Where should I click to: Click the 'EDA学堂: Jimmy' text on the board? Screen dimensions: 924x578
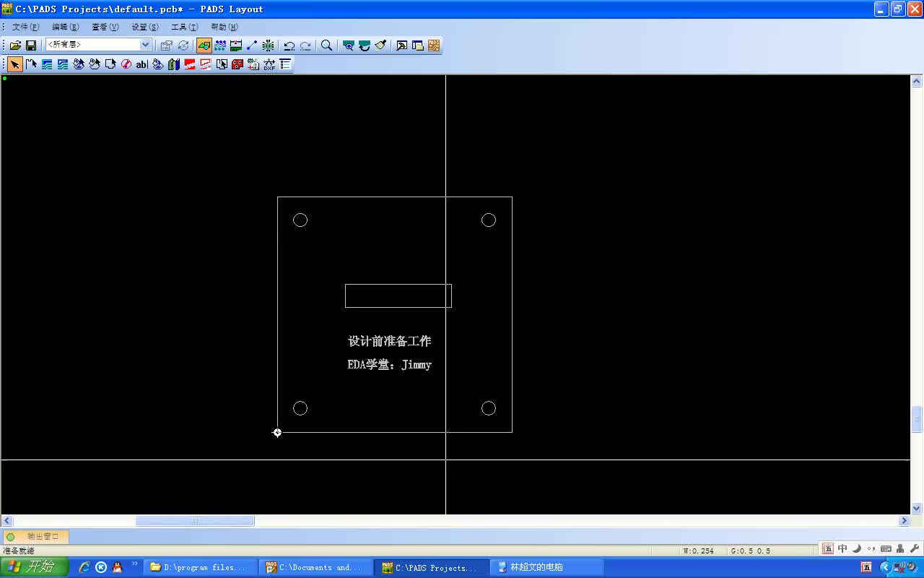click(x=390, y=365)
